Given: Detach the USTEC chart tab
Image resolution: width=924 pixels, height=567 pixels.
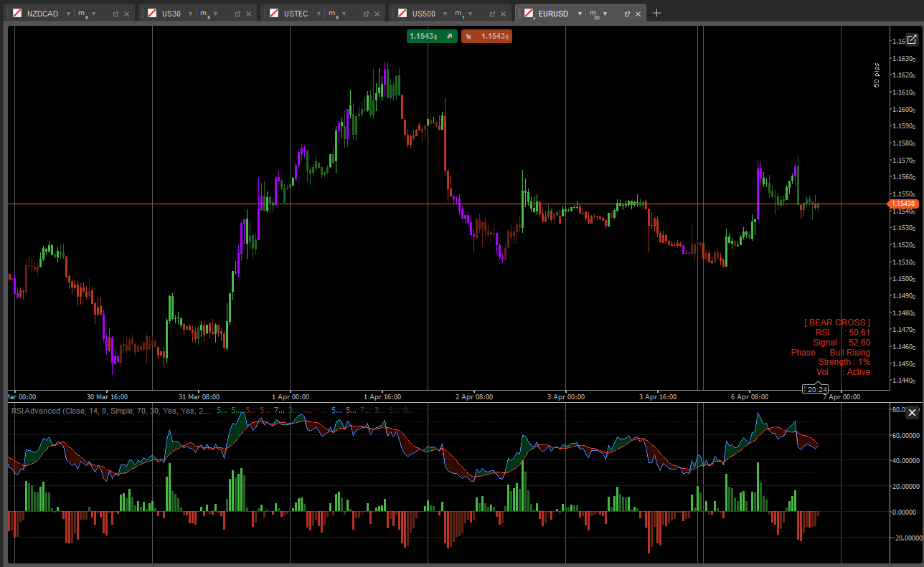Looking at the screenshot, I should (x=366, y=14).
